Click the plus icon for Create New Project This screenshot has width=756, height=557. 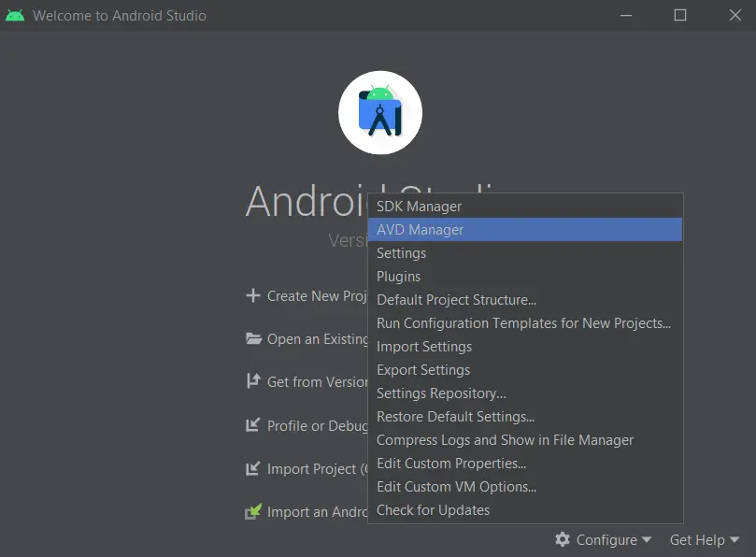[x=253, y=295]
